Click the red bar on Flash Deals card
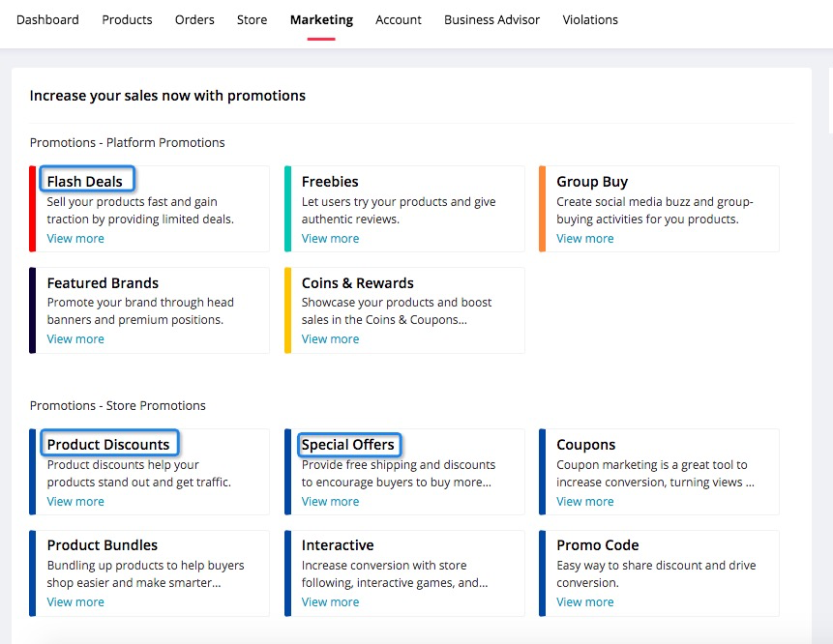This screenshot has height=644, width=833. [x=33, y=209]
